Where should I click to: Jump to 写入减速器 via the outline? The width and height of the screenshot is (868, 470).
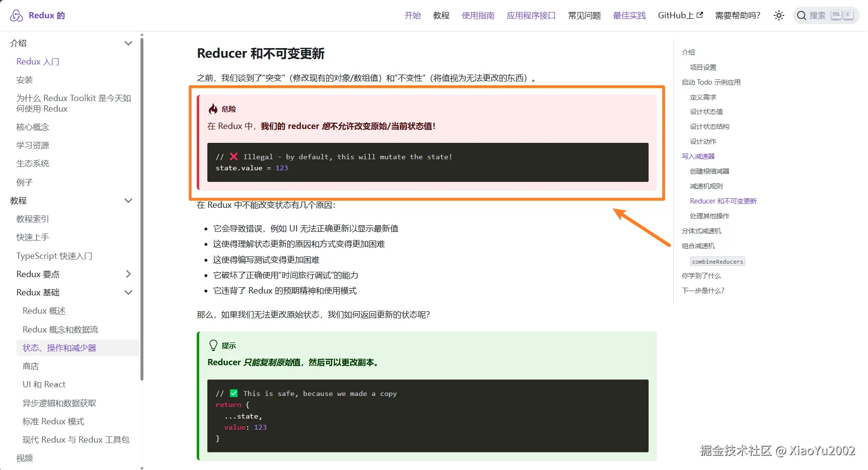698,156
